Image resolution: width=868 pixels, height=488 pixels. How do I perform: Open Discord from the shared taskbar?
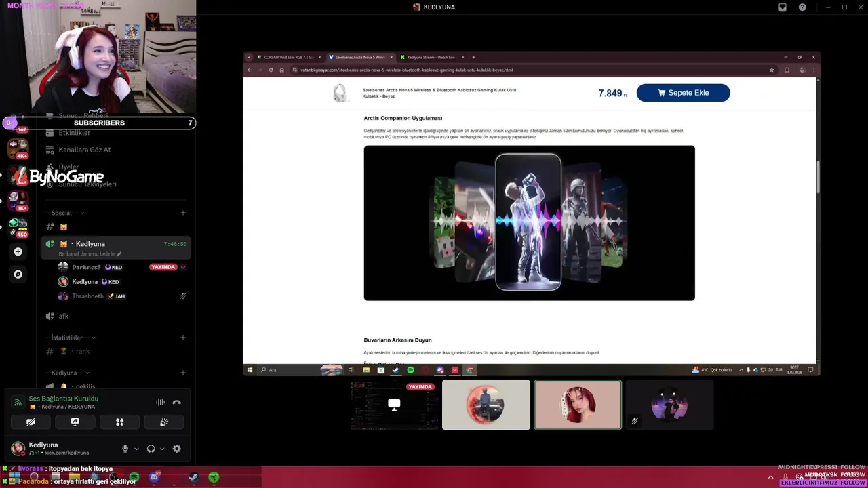pyautogui.click(x=440, y=370)
